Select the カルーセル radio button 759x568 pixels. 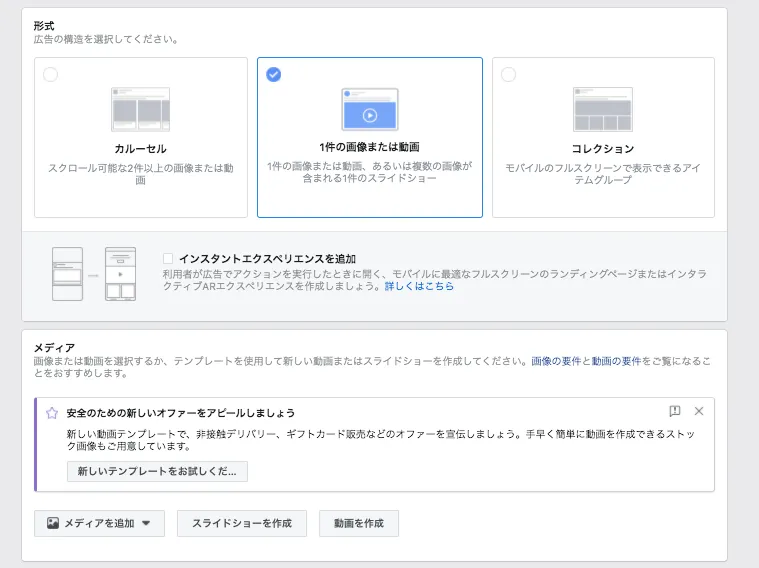pos(50,75)
